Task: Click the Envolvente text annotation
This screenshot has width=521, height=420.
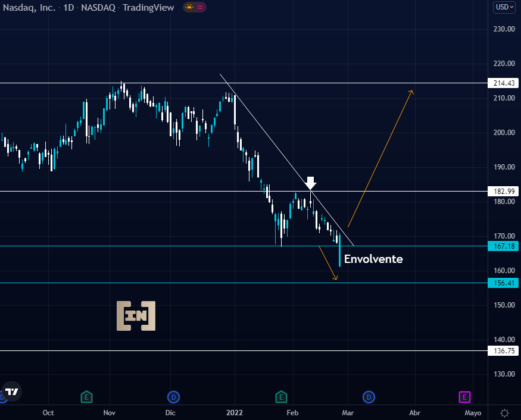Action: 373,259
